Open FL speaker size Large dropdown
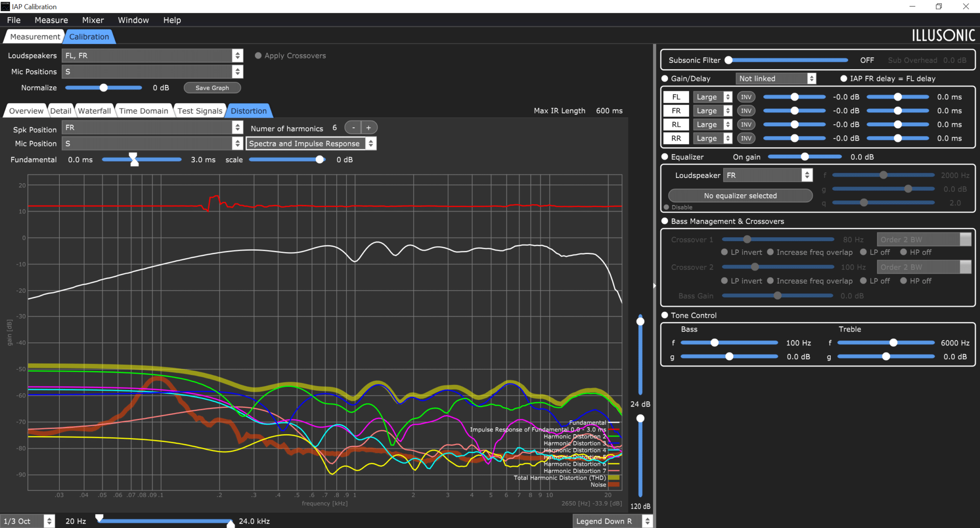Image resolution: width=980 pixels, height=528 pixels. (713, 97)
